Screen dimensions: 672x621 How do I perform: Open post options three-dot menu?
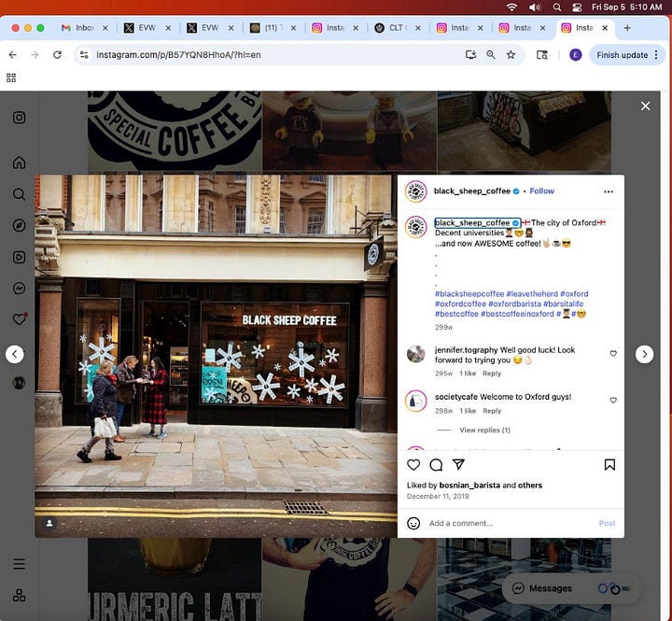609,191
